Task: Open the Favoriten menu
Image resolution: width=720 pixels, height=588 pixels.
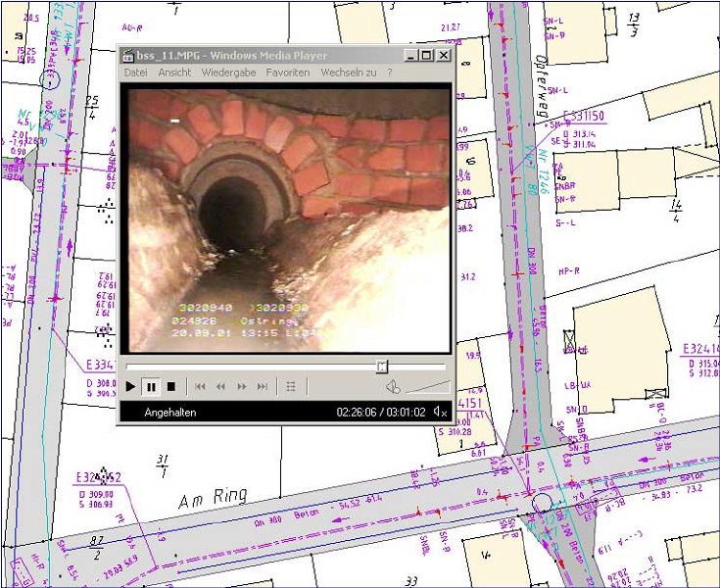Action: pyautogui.click(x=288, y=73)
